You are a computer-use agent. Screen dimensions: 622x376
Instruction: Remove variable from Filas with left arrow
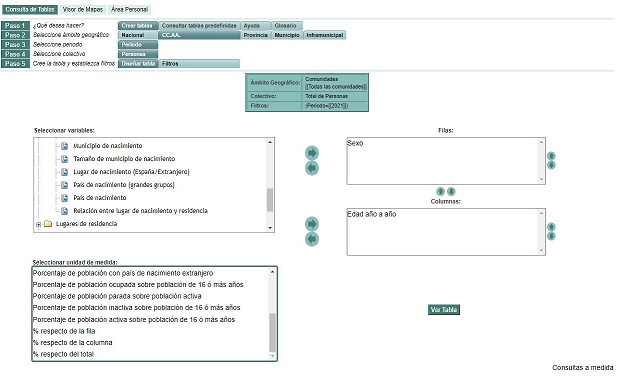point(312,168)
